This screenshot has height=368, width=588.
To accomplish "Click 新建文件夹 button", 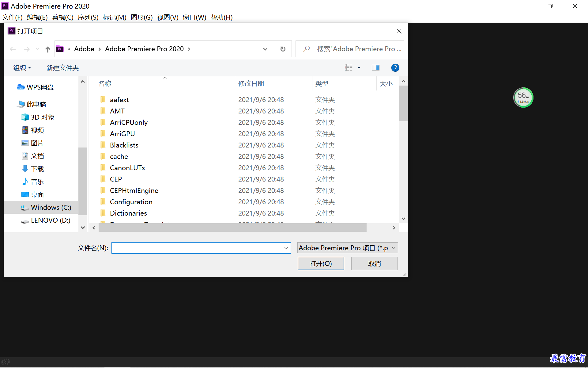I will click(62, 68).
